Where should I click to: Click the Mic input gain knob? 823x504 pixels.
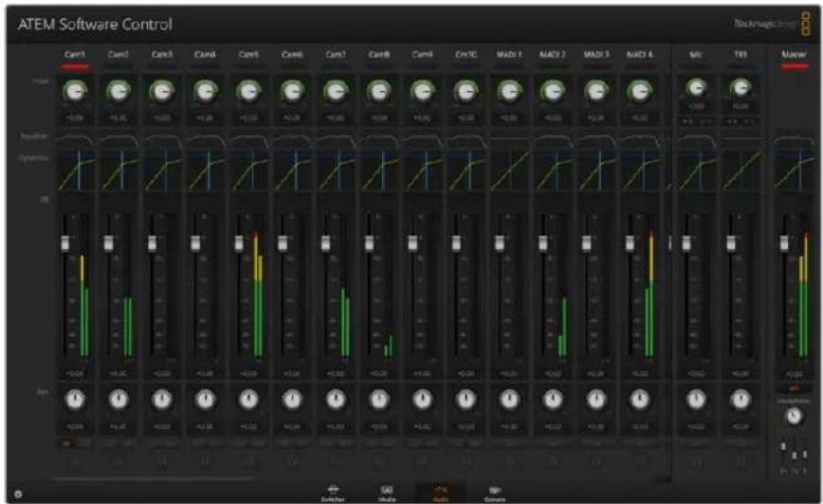click(696, 87)
